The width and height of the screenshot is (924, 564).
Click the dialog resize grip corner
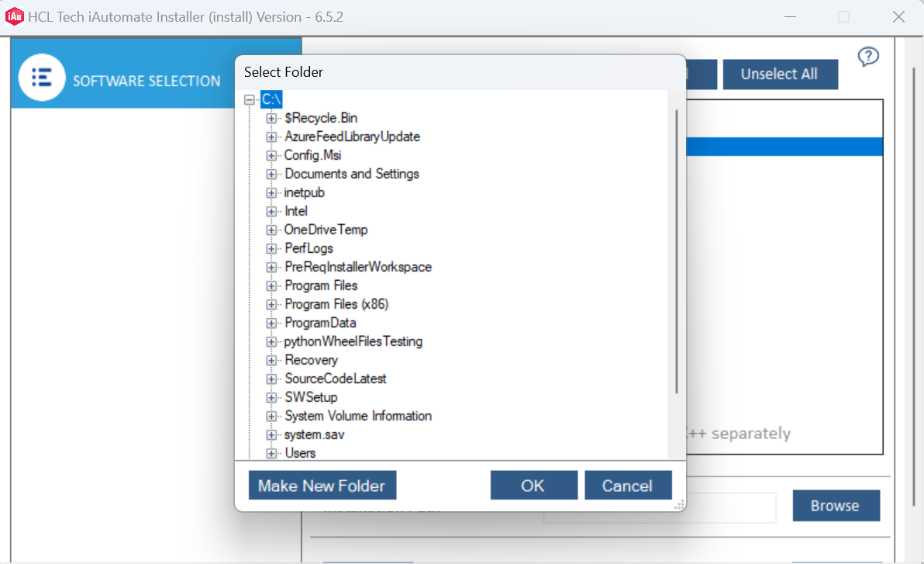coord(680,505)
